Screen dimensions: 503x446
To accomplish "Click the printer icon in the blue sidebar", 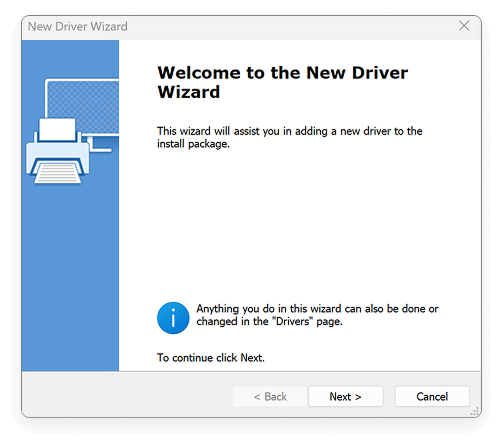I will (58, 151).
